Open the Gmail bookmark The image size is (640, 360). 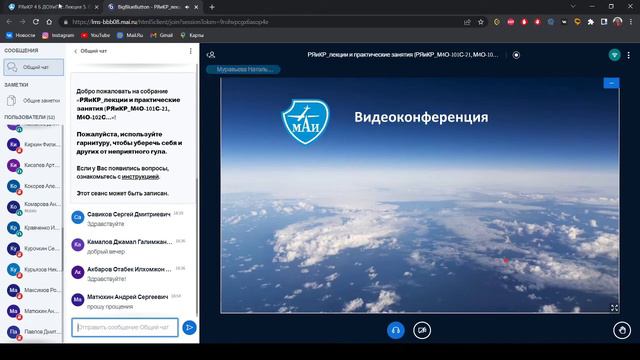click(x=162, y=36)
